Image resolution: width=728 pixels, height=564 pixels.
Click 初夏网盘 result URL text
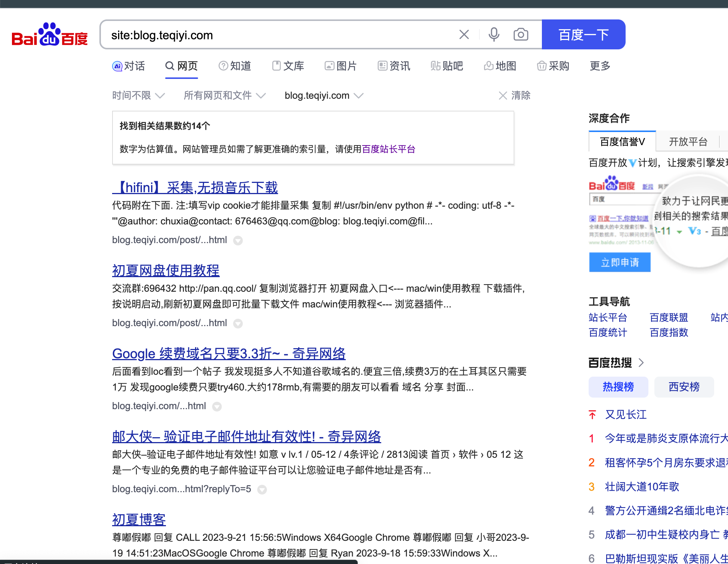point(170,323)
